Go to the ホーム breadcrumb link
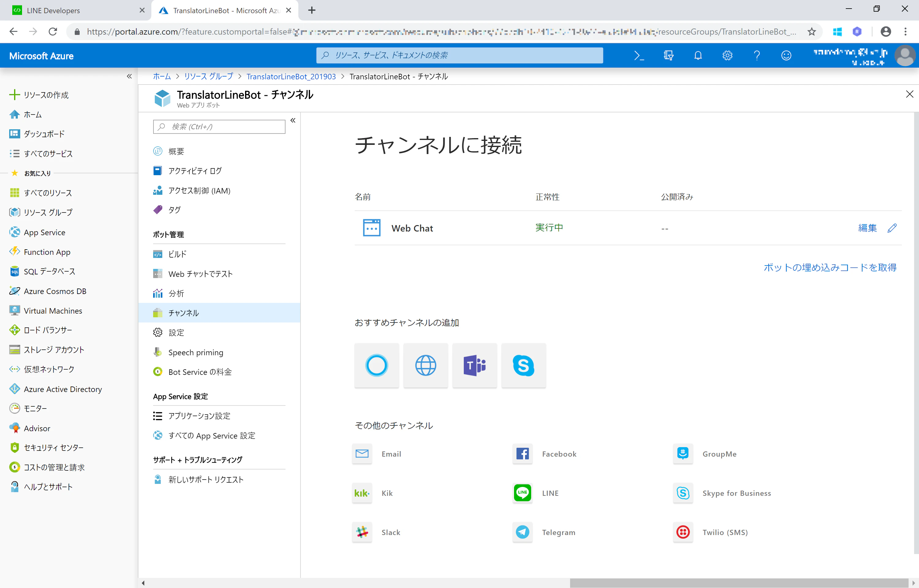Screen dimensions: 919x588 162,76
